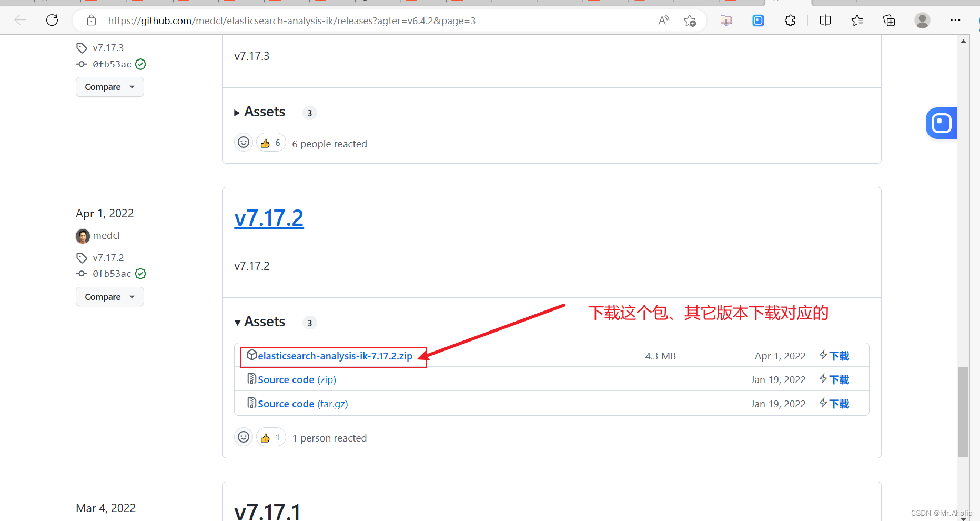Open the Favorites list icon
This screenshot has height=521, width=980.
pos(857,21)
